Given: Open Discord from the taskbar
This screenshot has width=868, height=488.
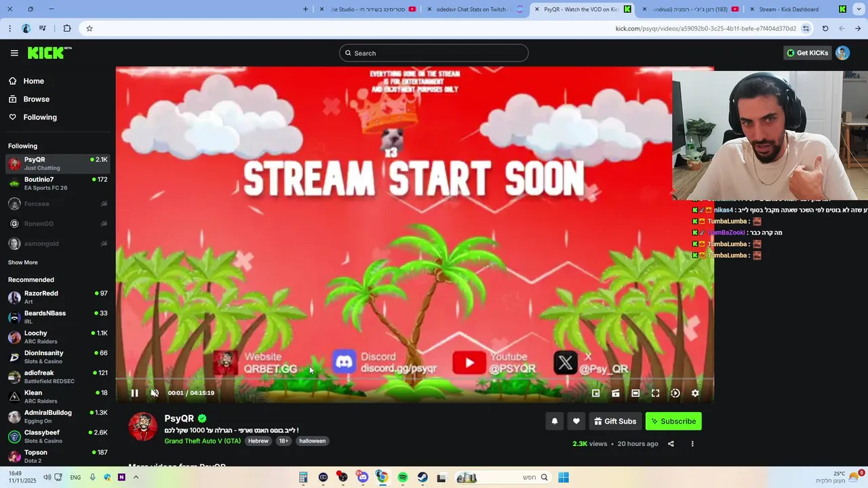Looking at the screenshot, I should (363, 477).
